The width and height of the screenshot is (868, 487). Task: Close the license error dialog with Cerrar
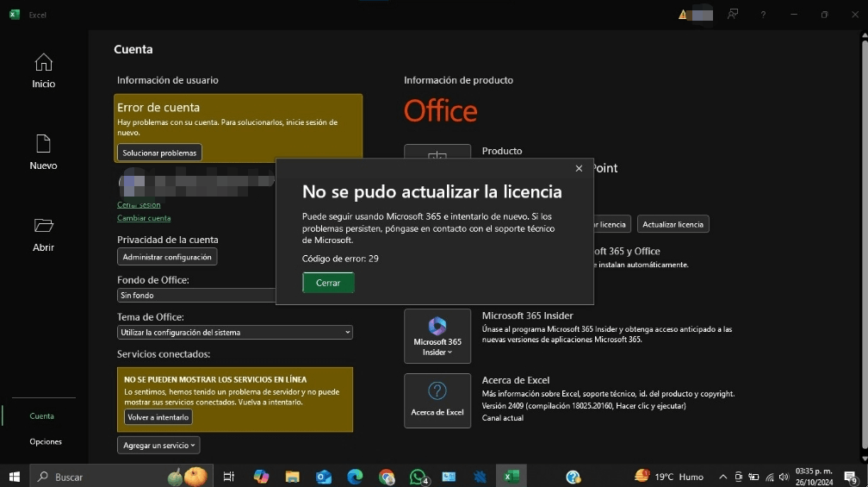328,283
